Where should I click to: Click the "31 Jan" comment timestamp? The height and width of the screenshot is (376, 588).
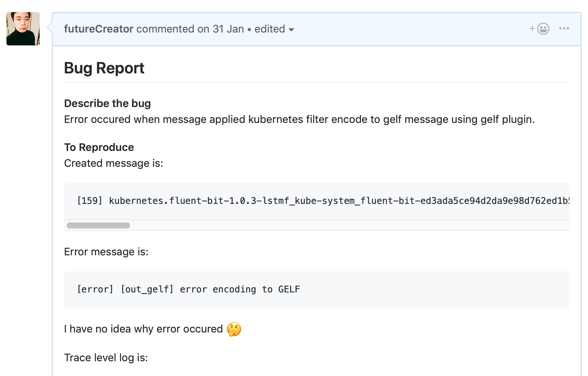pos(228,29)
